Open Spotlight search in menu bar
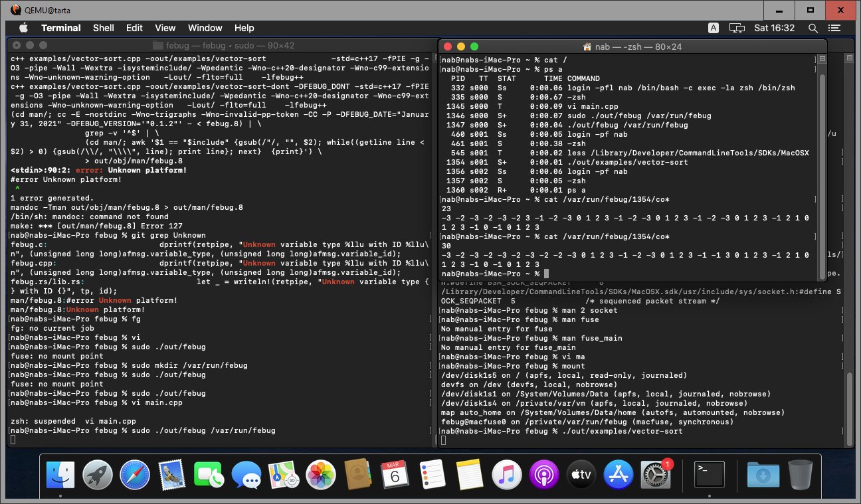The width and height of the screenshot is (861, 504). [x=813, y=28]
